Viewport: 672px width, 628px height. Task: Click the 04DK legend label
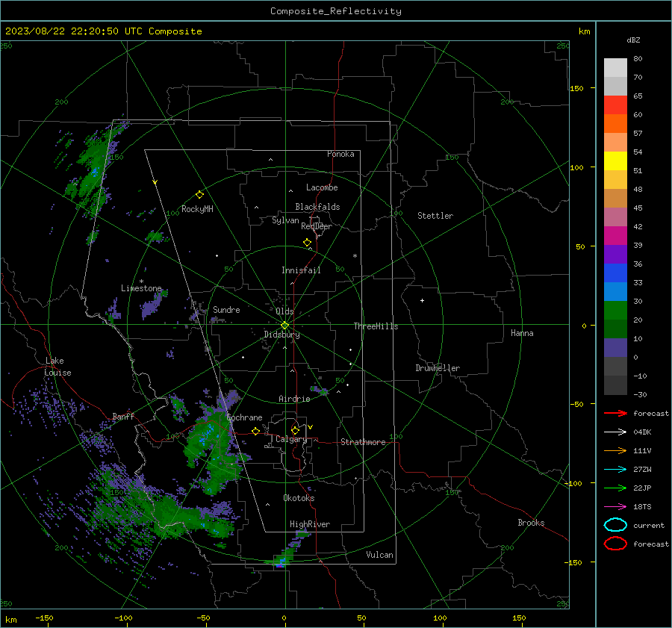642,432
